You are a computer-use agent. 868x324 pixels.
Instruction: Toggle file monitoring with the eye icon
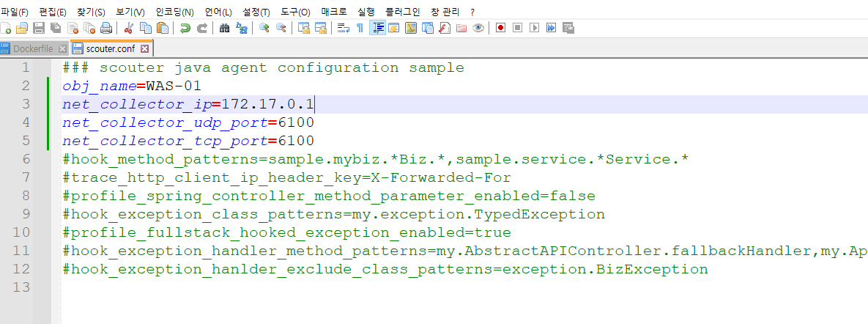click(478, 28)
